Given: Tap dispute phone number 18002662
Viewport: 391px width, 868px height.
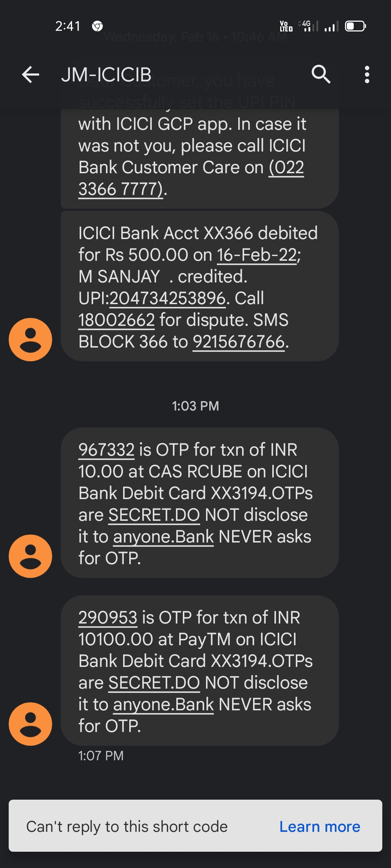Looking at the screenshot, I should (117, 320).
